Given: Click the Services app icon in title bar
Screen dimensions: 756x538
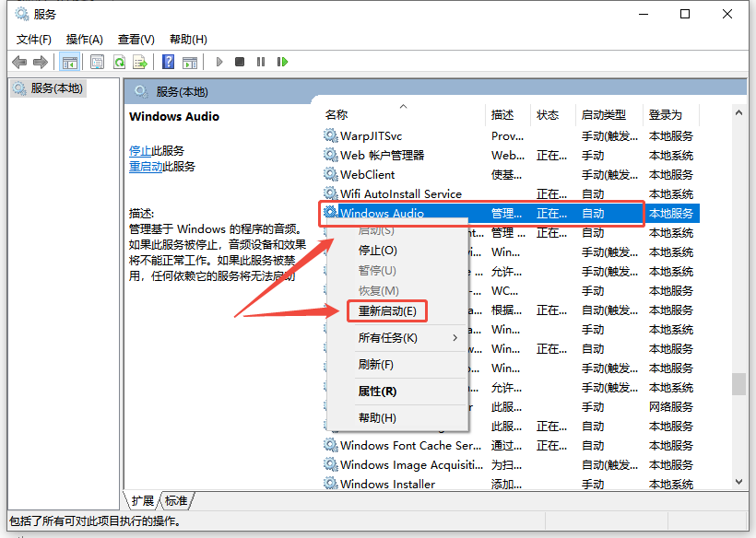Looking at the screenshot, I should point(22,14).
